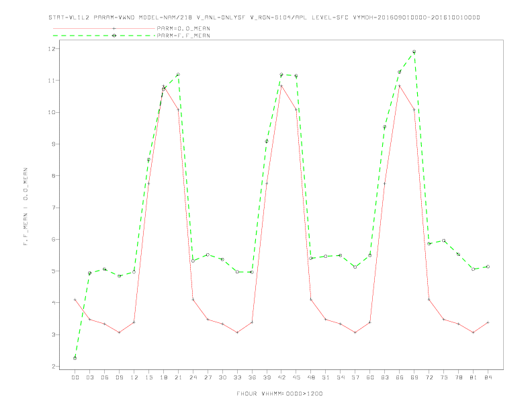Click x-axis tick label 78

click(459, 377)
